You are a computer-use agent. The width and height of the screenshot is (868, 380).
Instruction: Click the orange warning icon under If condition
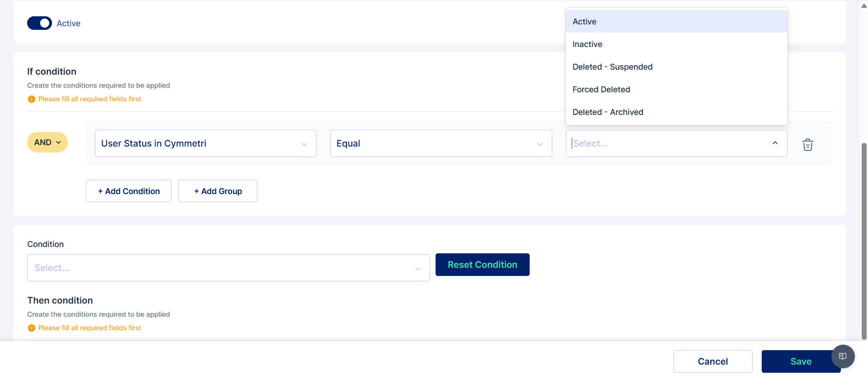coord(31,99)
